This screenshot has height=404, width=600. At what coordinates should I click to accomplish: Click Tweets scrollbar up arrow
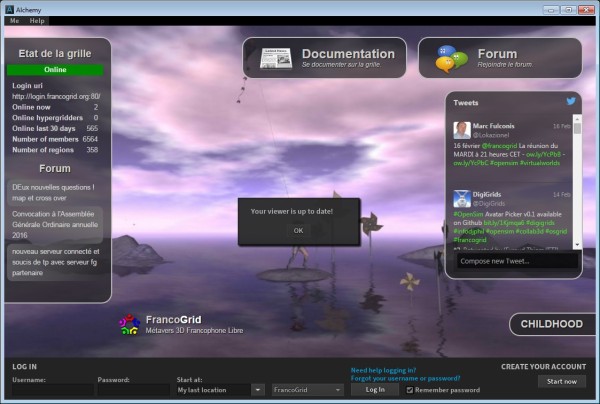[x=577, y=119]
